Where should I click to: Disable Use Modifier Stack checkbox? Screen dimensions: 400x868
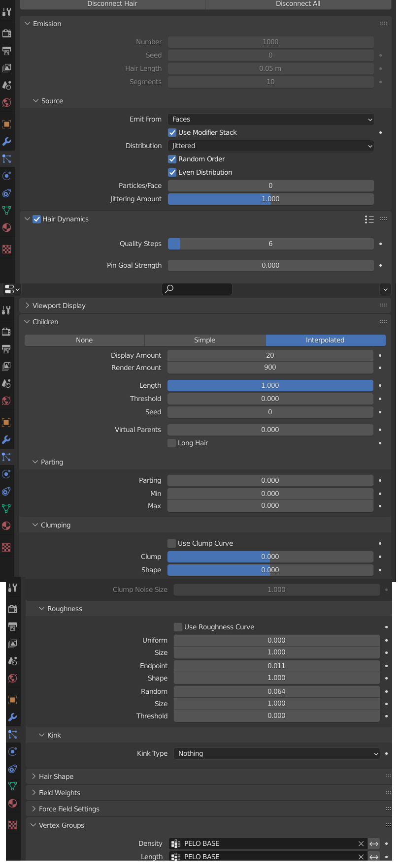pos(172,132)
